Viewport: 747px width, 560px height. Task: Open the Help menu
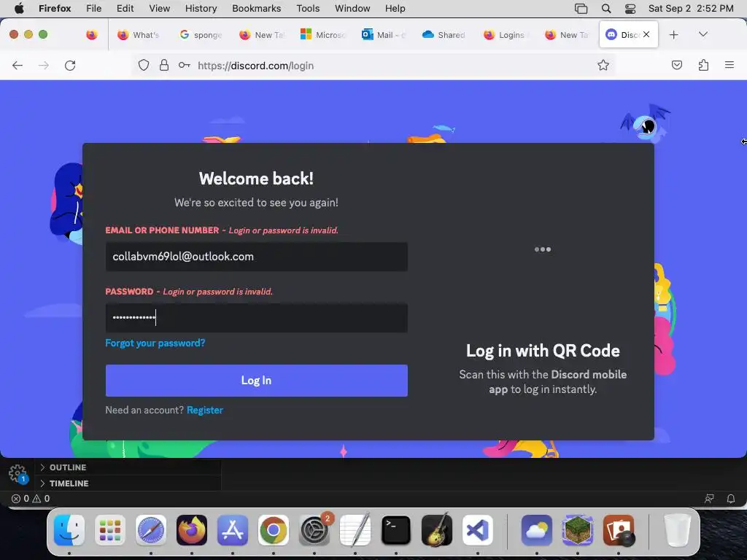click(x=395, y=8)
